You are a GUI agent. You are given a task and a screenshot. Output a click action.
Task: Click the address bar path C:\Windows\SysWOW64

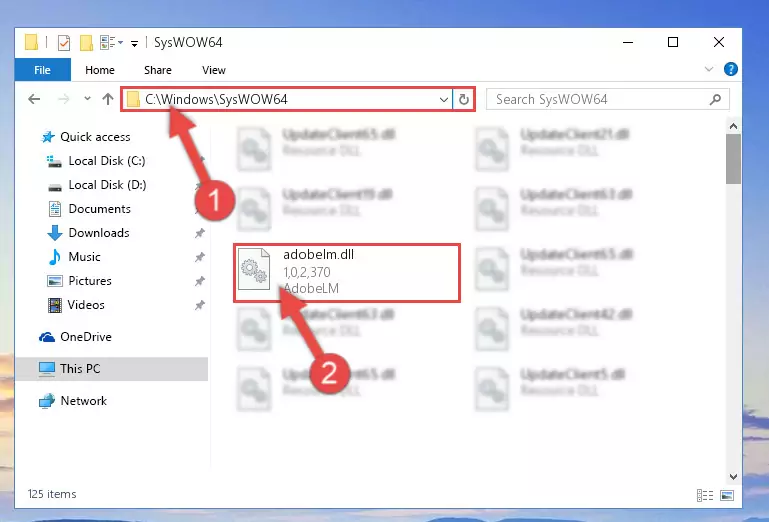click(x=216, y=100)
